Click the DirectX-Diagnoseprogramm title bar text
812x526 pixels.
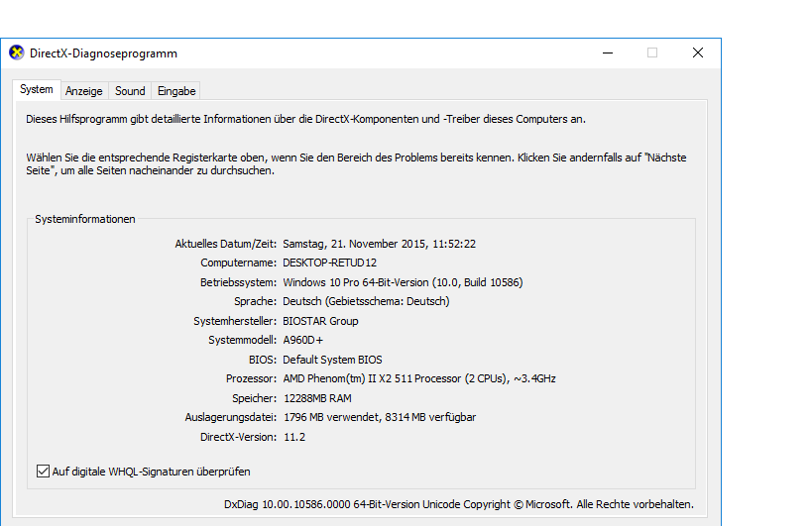click(103, 53)
